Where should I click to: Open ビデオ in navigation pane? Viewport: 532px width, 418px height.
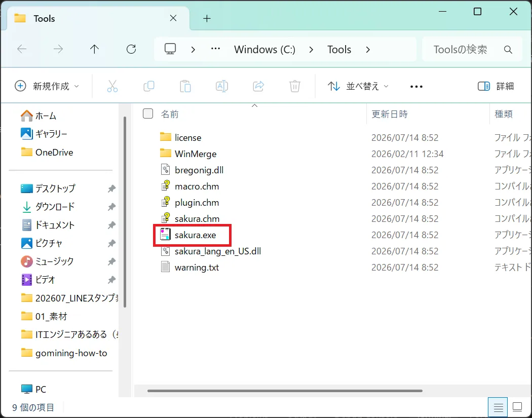pos(39,280)
